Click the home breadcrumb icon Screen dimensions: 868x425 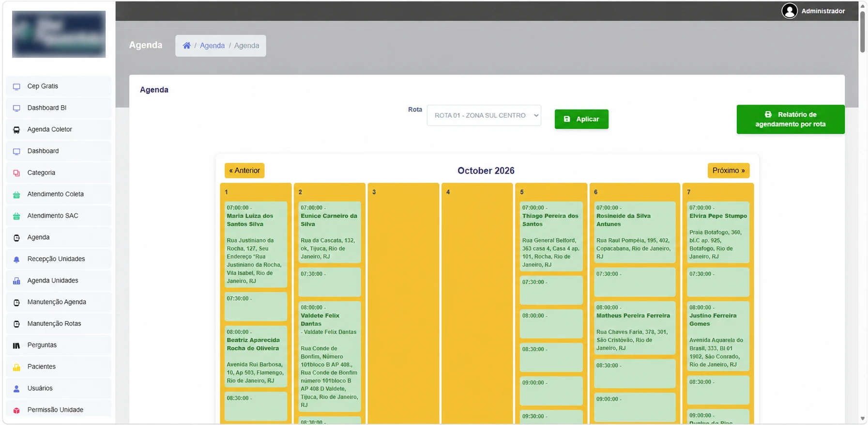186,46
